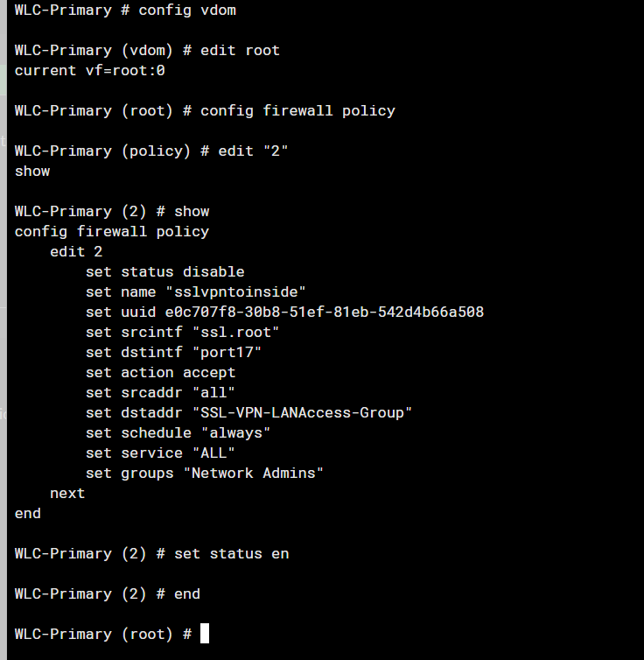Click the 'current vf=root:0' output line

coord(89,70)
